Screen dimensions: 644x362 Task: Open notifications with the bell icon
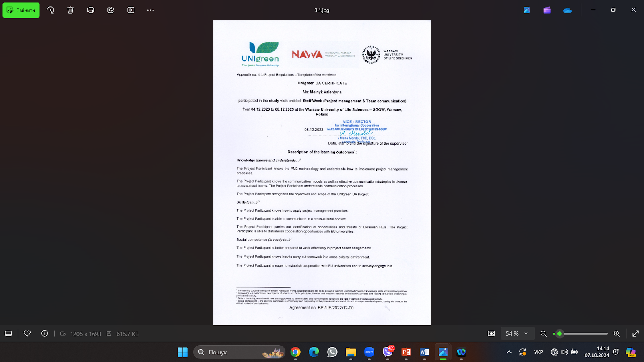click(x=616, y=352)
